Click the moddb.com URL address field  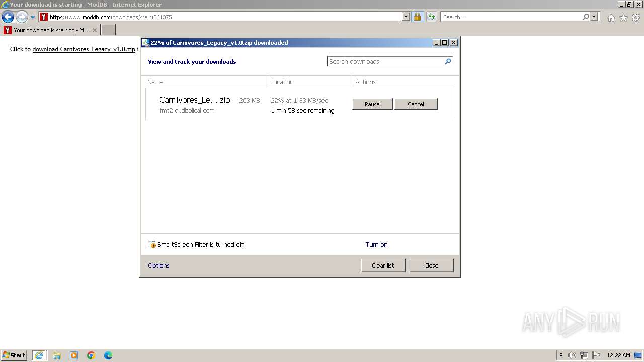click(x=225, y=17)
